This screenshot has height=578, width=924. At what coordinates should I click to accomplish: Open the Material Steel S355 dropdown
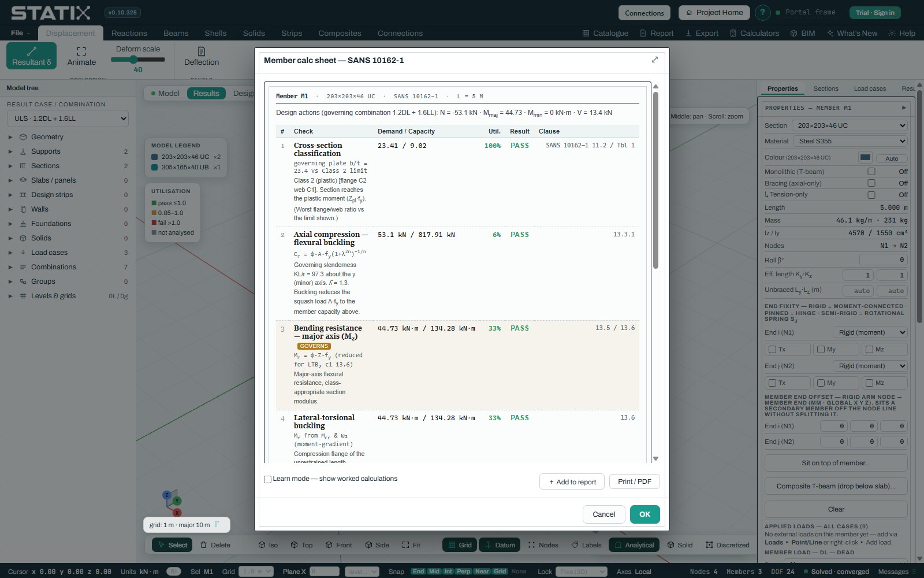point(850,141)
